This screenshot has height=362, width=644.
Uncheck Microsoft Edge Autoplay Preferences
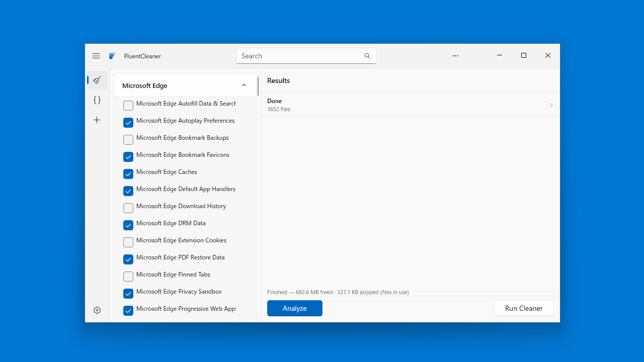(128, 122)
